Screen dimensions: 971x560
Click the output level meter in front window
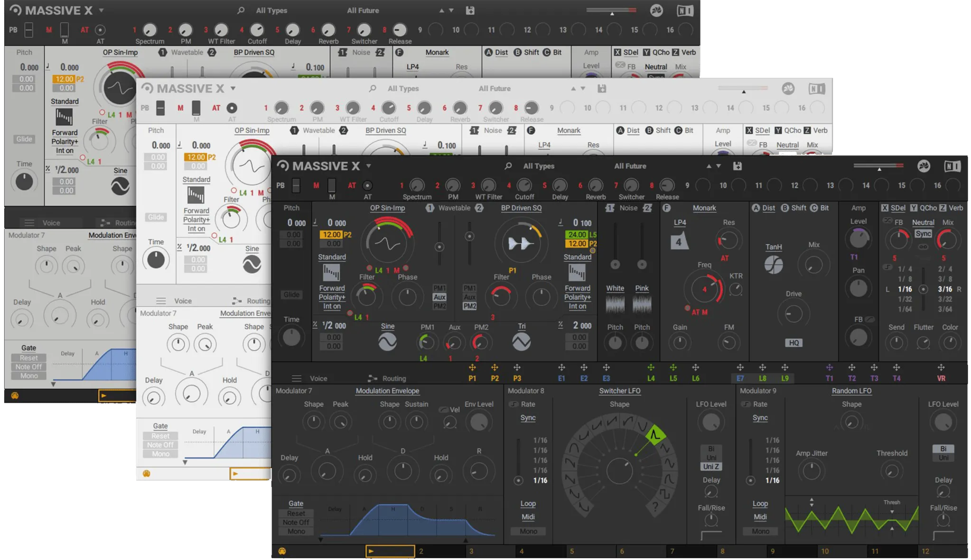point(878,166)
